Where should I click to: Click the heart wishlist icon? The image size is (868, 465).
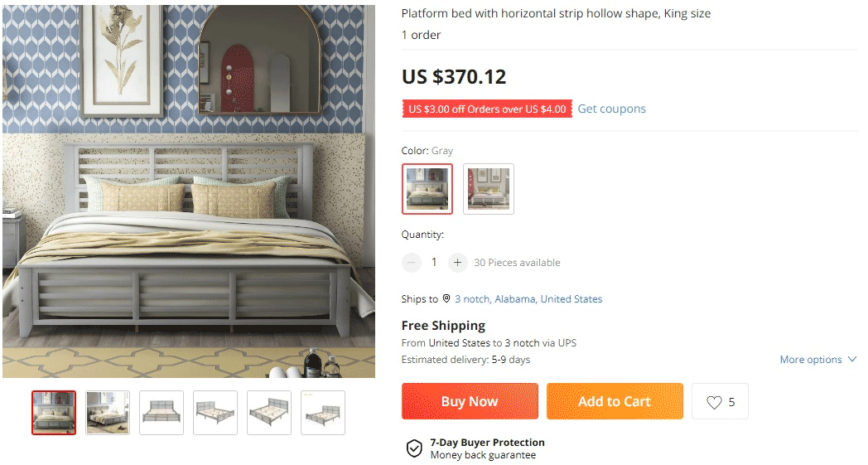[x=714, y=402]
